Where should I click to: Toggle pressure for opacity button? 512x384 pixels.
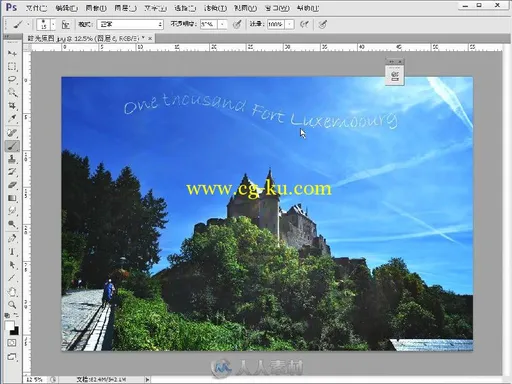[x=237, y=24]
